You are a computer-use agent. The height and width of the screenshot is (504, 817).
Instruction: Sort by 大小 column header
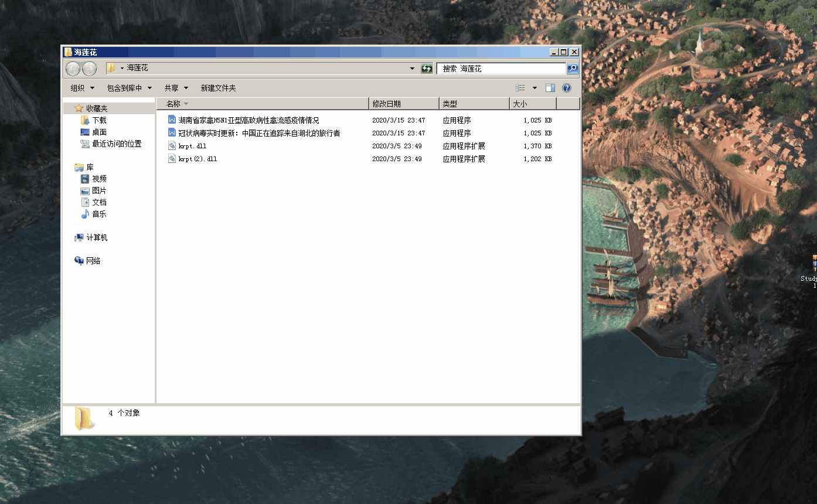coord(533,104)
